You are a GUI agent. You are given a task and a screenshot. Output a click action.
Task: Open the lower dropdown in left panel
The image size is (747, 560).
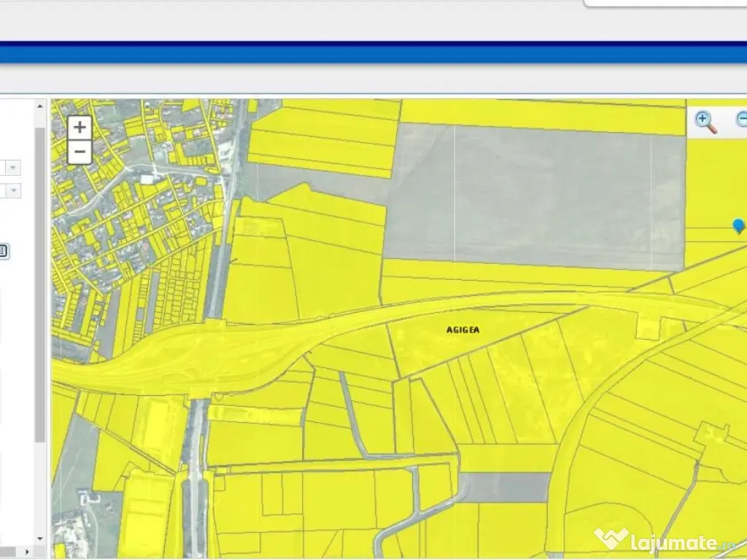pyautogui.click(x=13, y=190)
